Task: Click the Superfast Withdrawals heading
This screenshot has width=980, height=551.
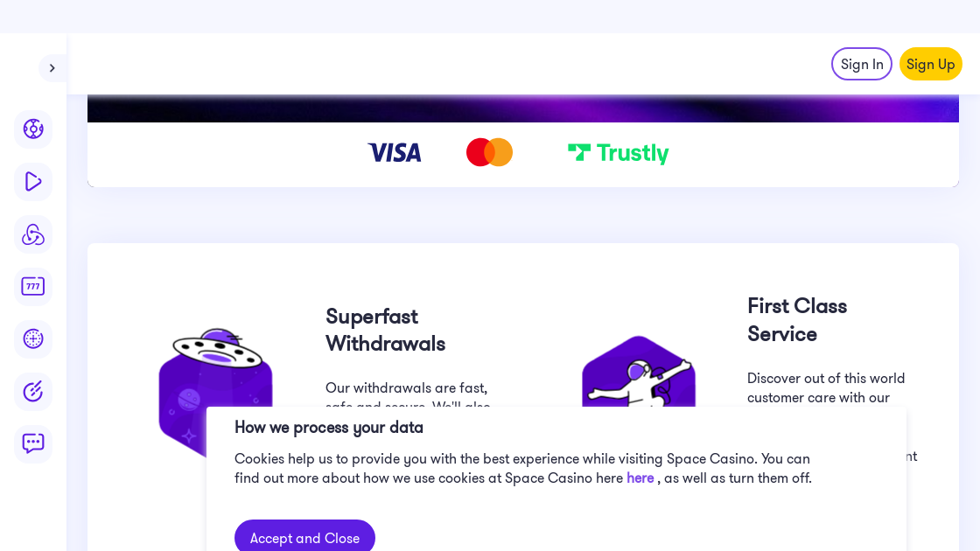Action: click(x=385, y=330)
